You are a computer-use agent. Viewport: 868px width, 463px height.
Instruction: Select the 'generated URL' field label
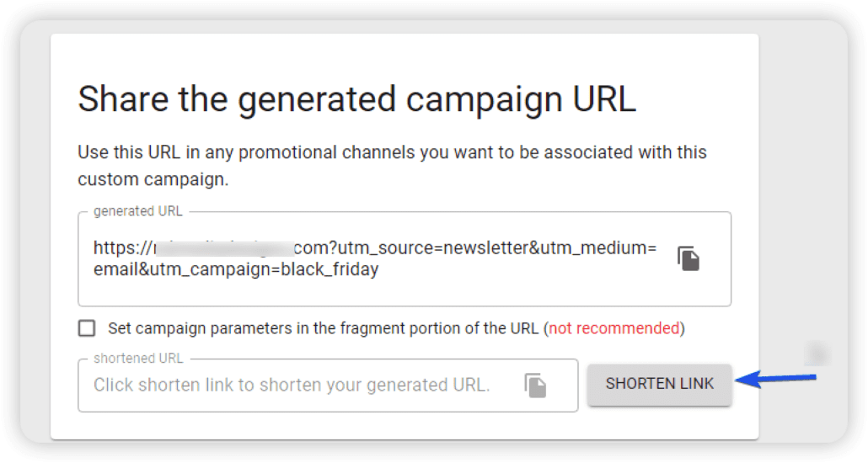pyautogui.click(x=138, y=211)
